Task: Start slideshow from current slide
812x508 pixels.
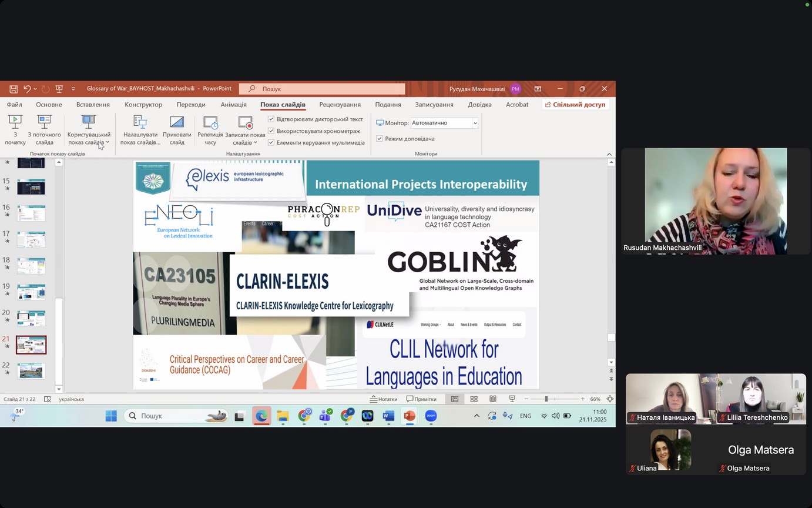Action: [x=44, y=129]
